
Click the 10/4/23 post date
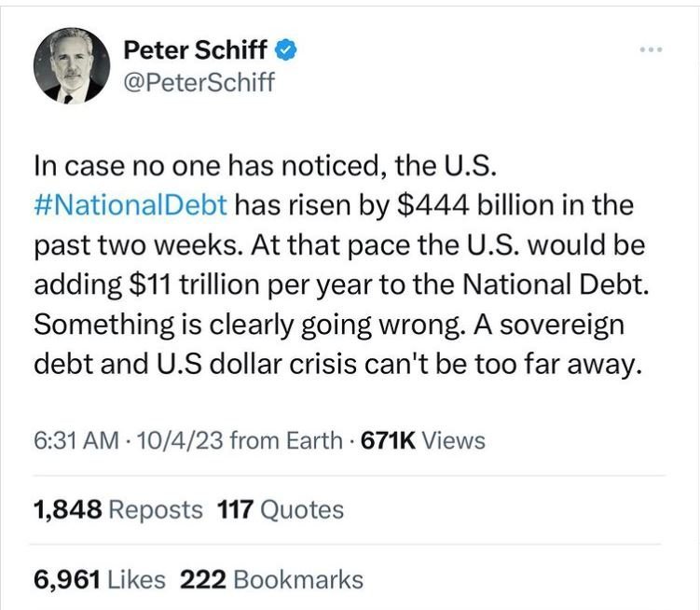click(180, 440)
